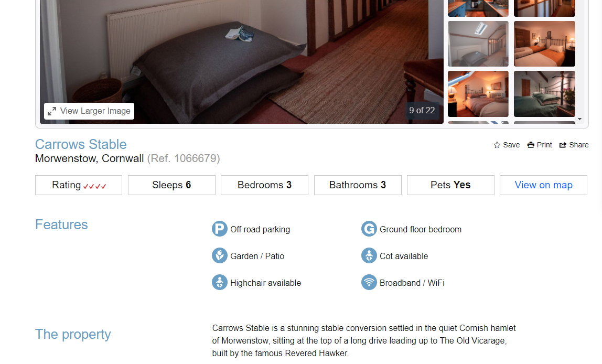This screenshot has height=364, width=602.
Task: Open View on map
Action: point(543,185)
